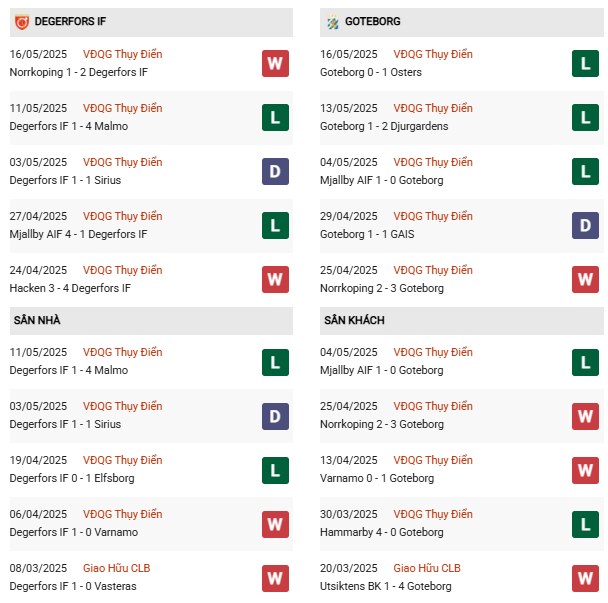Screen dimensions: 608x603
Task: Open VĐQG Thụy Điển link dated 16/05/2025 under Degerfors
Action: tap(123, 54)
